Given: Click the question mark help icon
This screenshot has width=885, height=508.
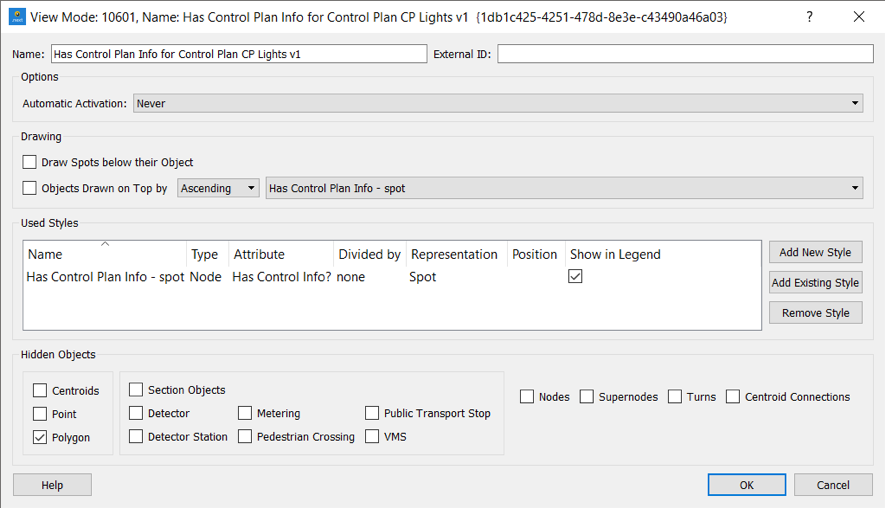Looking at the screenshot, I should tap(809, 17).
